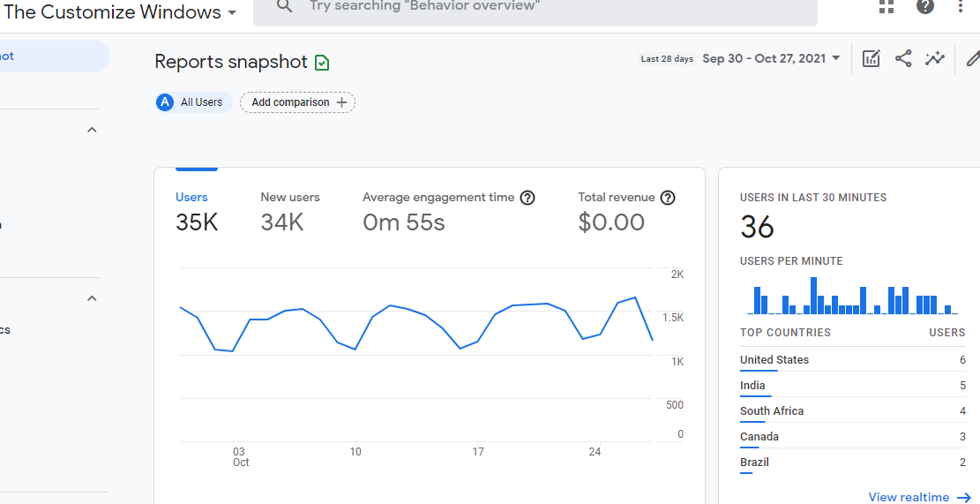Open the Insights sparkline icon

pyautogui.click(x=935, y=59)
